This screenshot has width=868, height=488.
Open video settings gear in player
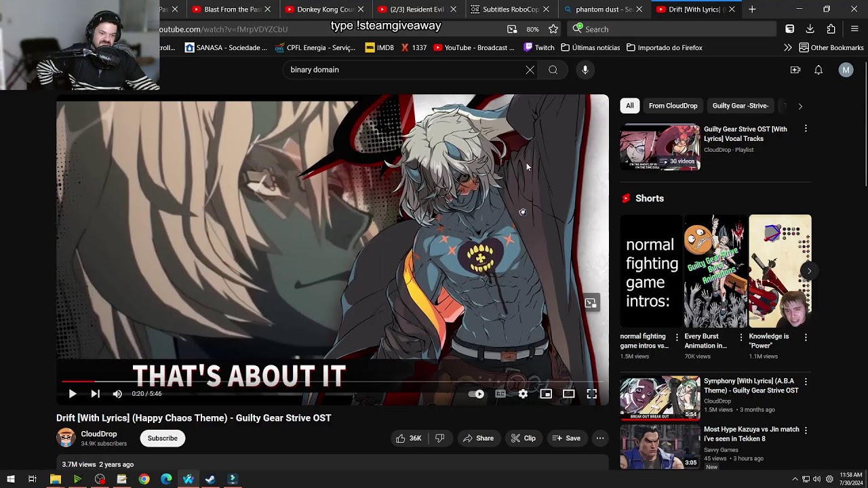[523, 394]
